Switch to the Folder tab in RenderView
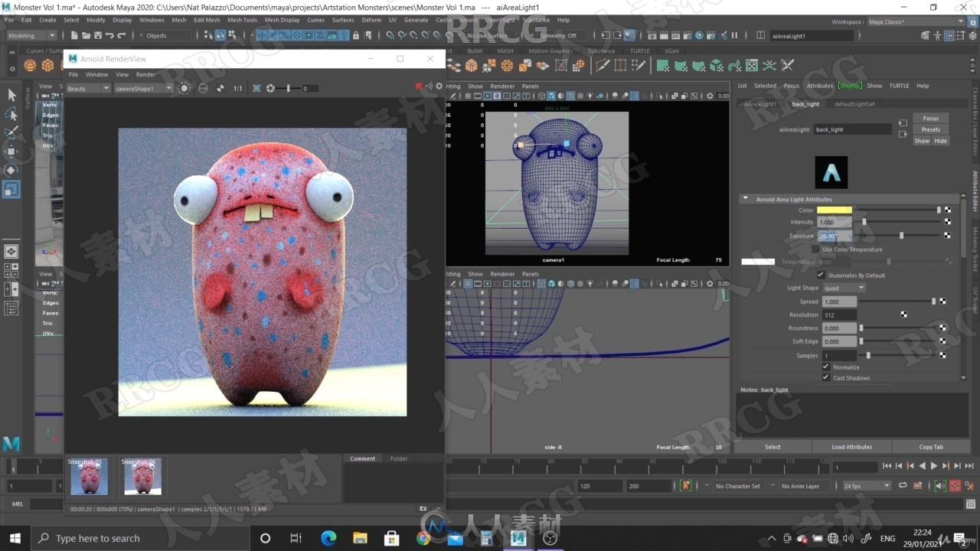Image resolution: width=980 pixels, height=551 pixels. click(x=399, y=458)
